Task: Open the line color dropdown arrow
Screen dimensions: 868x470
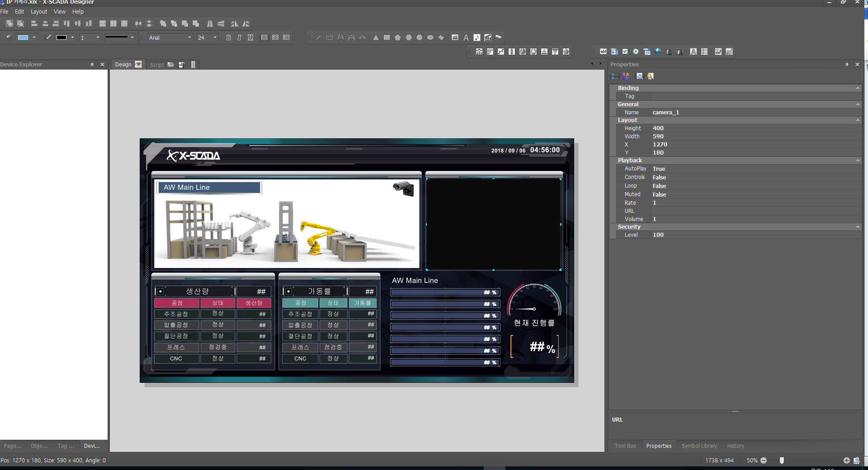Action: tap(72, 38)
